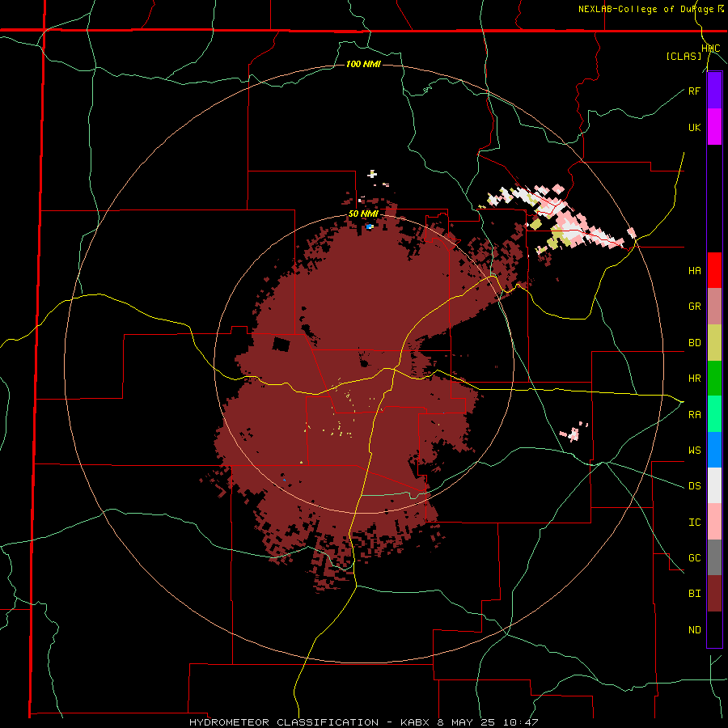Click the Hydrometeor Classification KABX caption
This screenshot has width=728, height=728.
tap(363, 722)
